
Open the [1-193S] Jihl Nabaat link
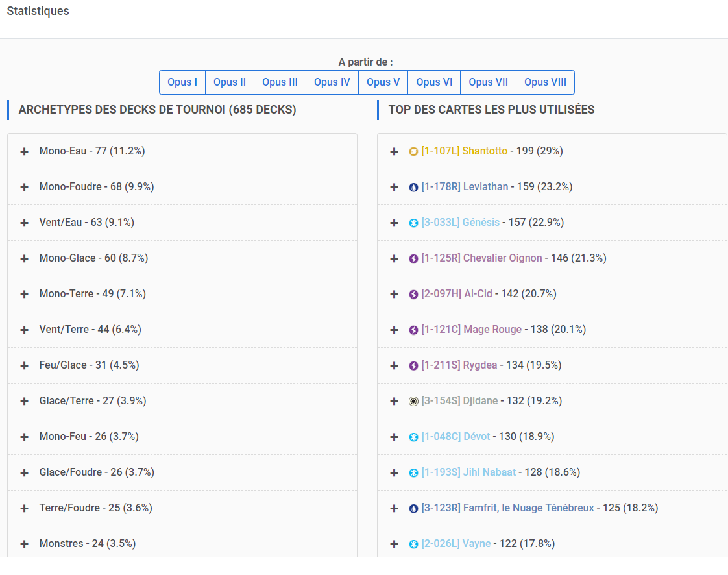coord(468,472)
